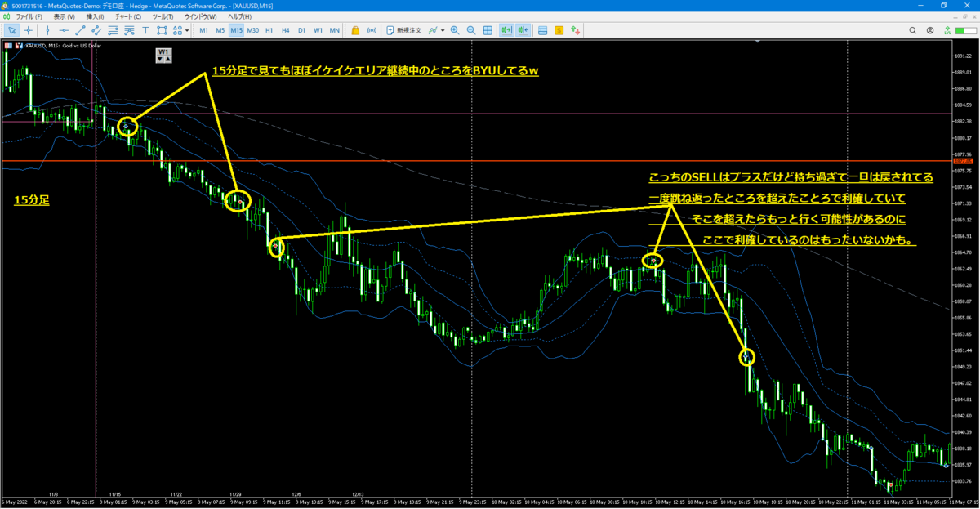Select the crosshair tool
The height and width of the screenshot is (509, 980).
point(29,30)
